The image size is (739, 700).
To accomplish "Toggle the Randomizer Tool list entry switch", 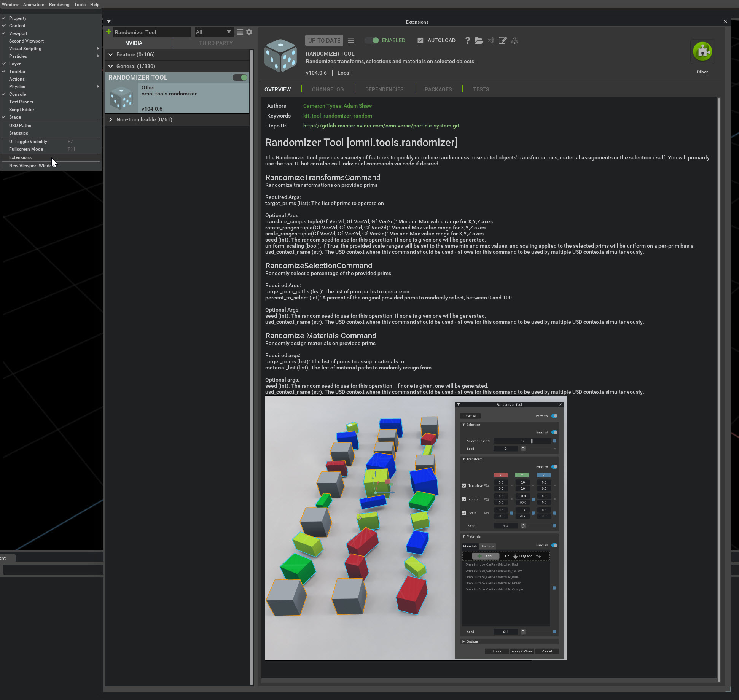I will point(240,77).
